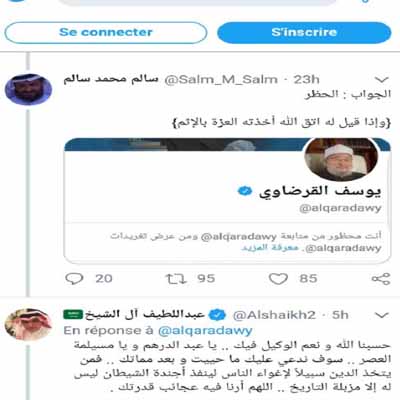Open Salm_M_Salm profile avatar
The width and height of the screenshot is (400, 400).
coord(28,89)
